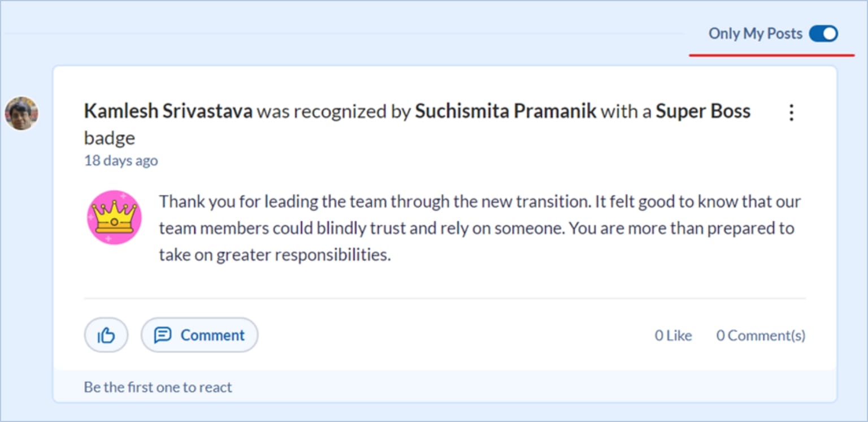This screenshot has width=868, height=422.
Task: Click the with a text before Super Boss
Action: click(626, 111)
